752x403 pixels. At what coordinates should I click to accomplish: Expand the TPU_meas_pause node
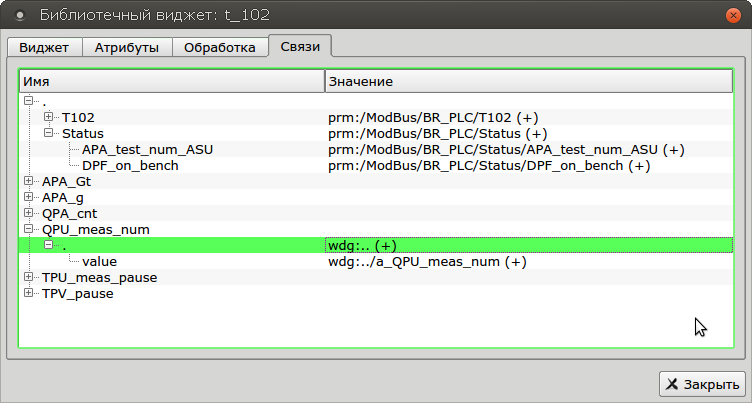[x=28, y=278]
